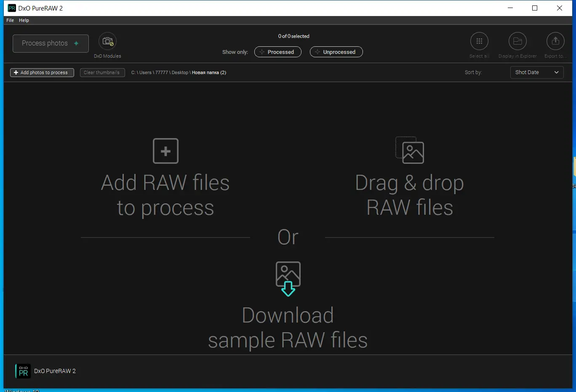
Task: Click the Desktop path segment
Action: click(x=180, y=72)
